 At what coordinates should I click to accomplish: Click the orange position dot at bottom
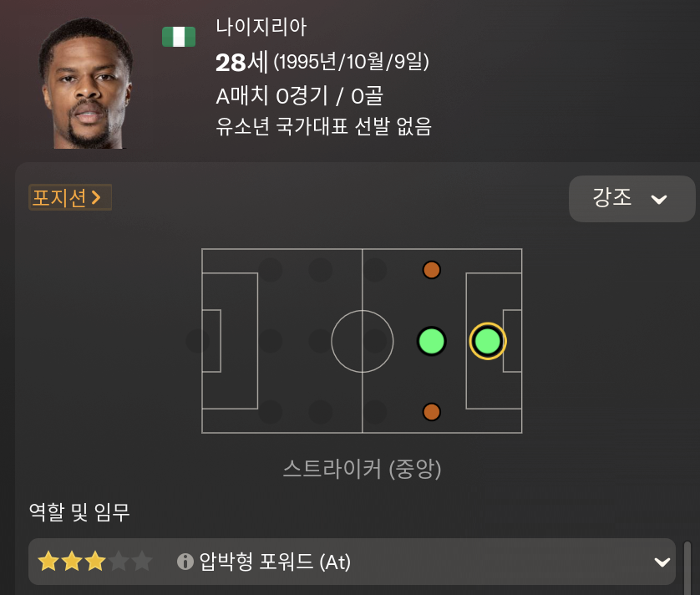pos(431,410)
